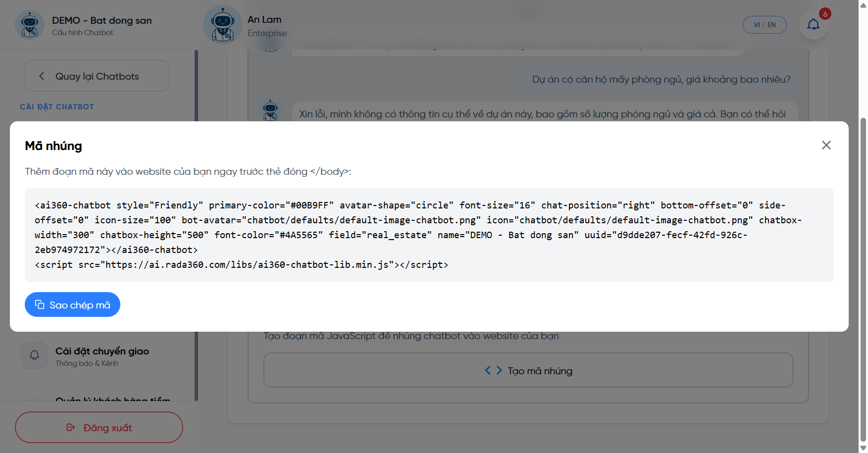This screenshot has width=868, height=453.
Task: Click the Cấu hình Chatbot subtitle
Action: (x=83, y=33)
